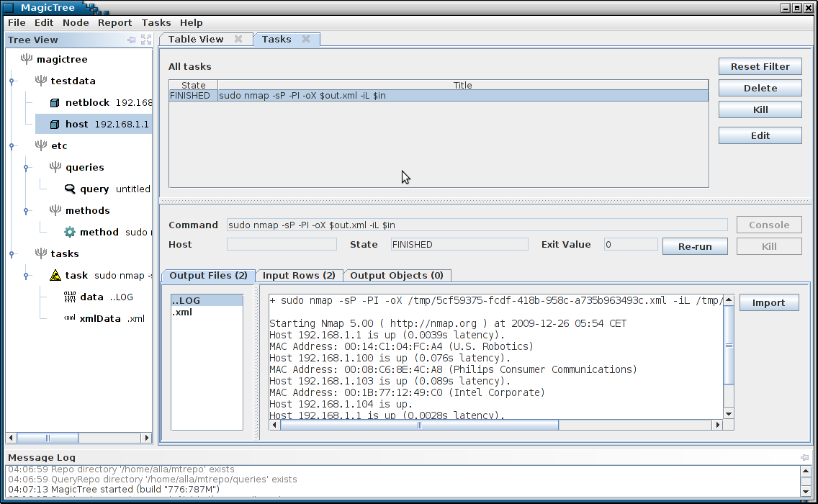Select the magictree root node icon

(x=27, y=59)
